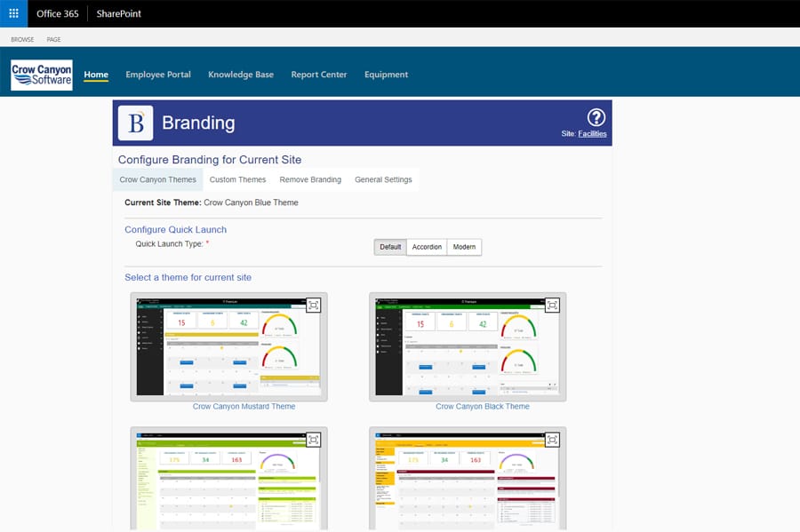800x532 pixels.
Task: Set Quick Launch Type to Modern
Action: 464,247
